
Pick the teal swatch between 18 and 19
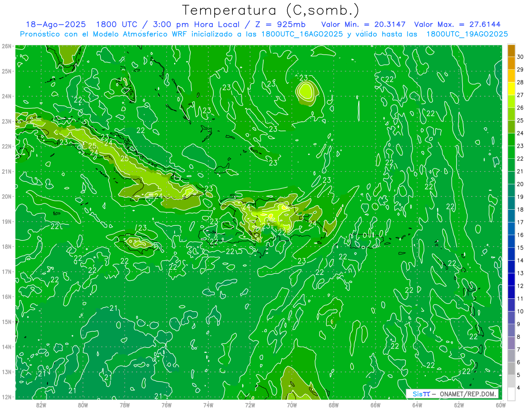(511, 203)
